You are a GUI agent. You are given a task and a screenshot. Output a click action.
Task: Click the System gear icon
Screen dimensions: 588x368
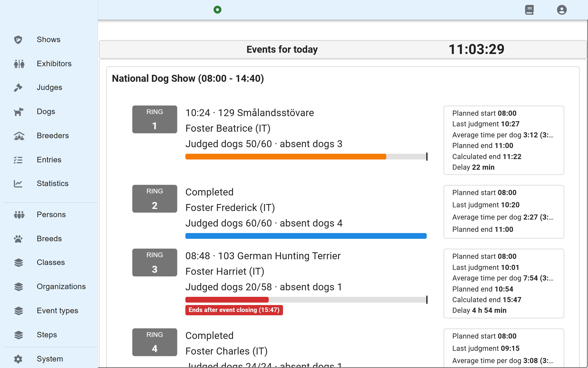[18, 359]
